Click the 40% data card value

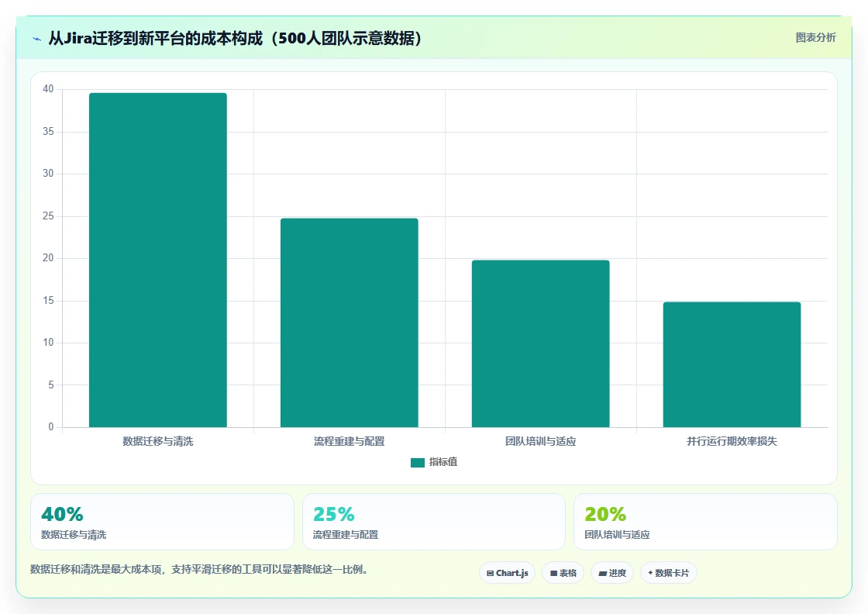click(x=62, y=514)
